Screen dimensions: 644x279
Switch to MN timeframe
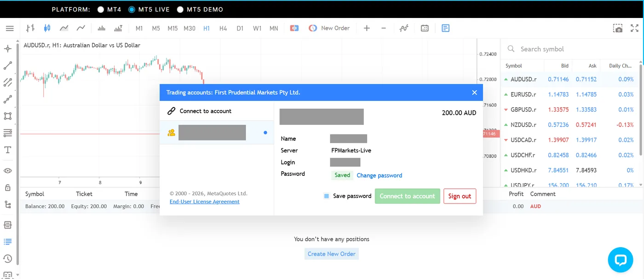(x=274, y=28)
